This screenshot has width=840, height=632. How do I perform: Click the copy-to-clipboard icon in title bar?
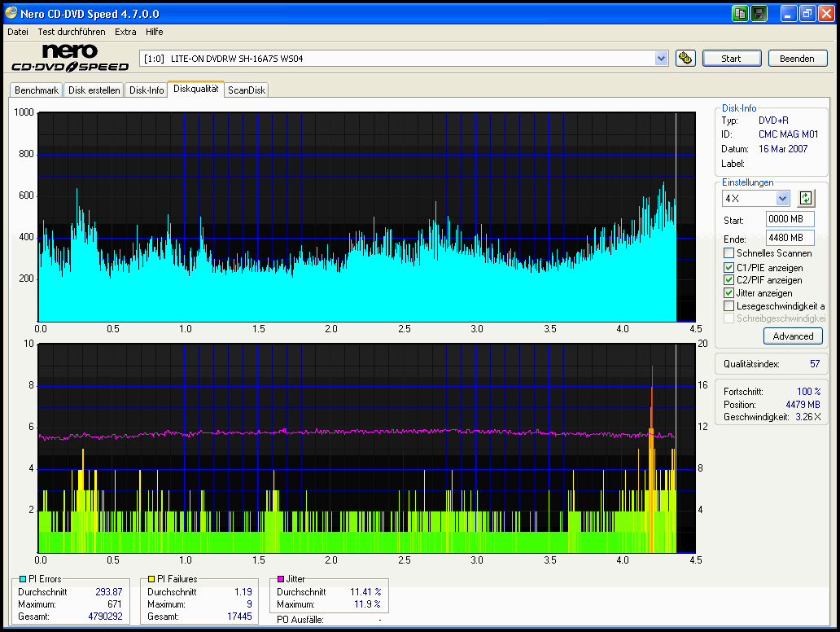point(740,14)
